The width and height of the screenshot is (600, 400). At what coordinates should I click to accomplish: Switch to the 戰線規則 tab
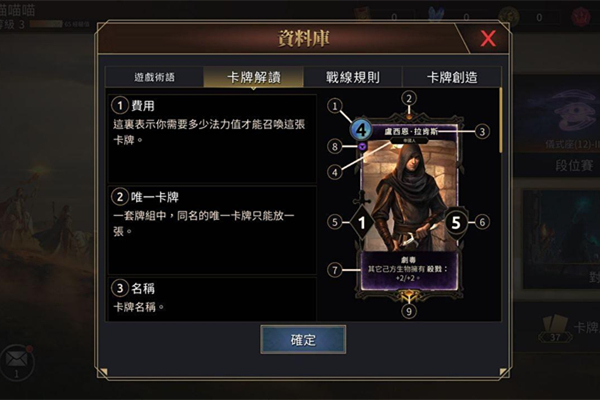pos(352,77)
